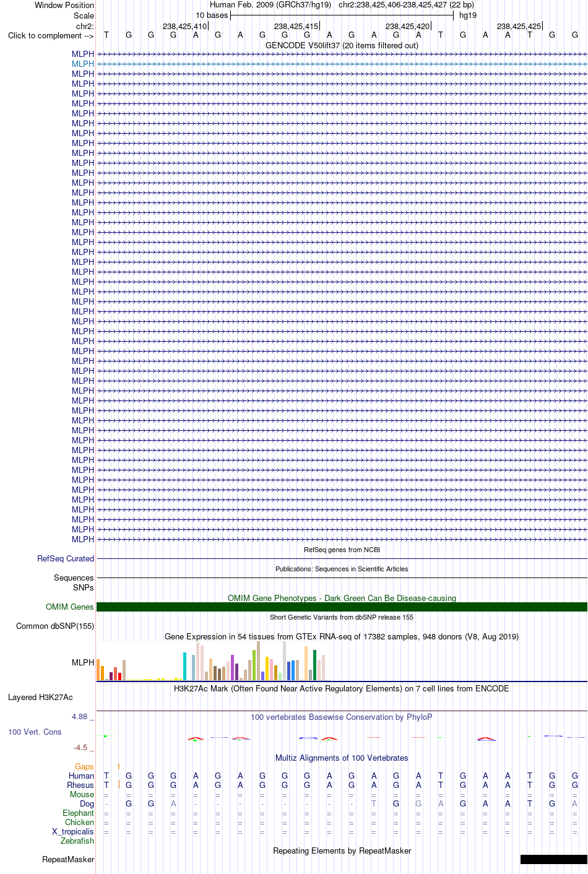Click position marker 238,425,415 on ruler
This screenshot has height=874, width=588.
pos(296,26)
